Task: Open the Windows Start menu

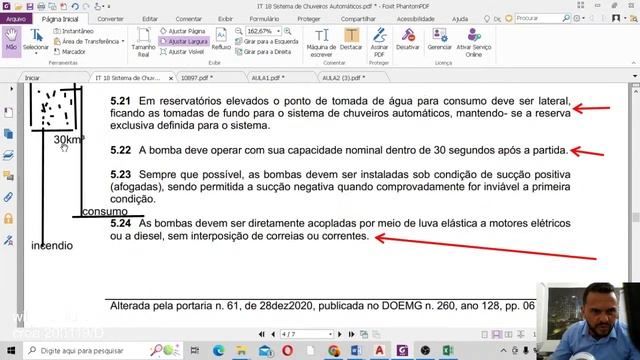Action: point(11,351)
